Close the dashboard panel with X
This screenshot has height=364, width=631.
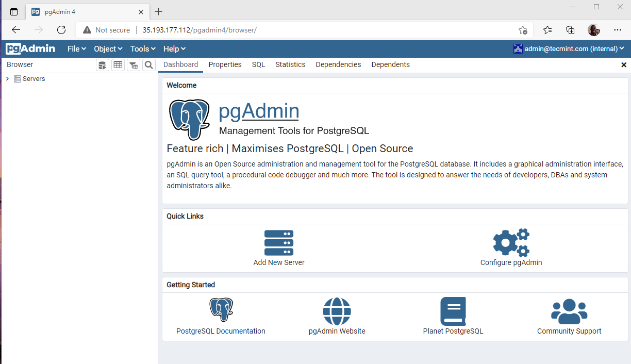coord(624,65)
